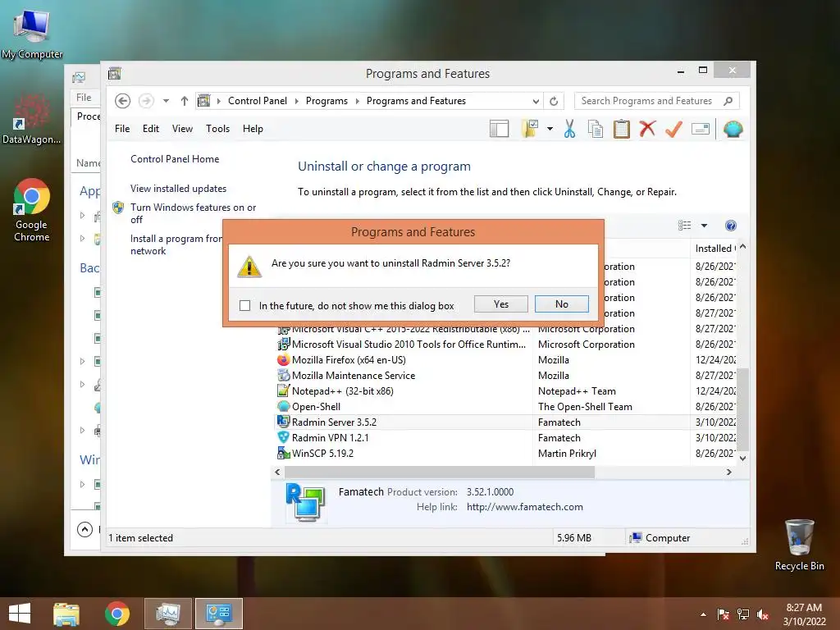This screenshot has width=840, height=630.
Task: Click the red X Delete toolbar icon
Action: coord(648,129)
